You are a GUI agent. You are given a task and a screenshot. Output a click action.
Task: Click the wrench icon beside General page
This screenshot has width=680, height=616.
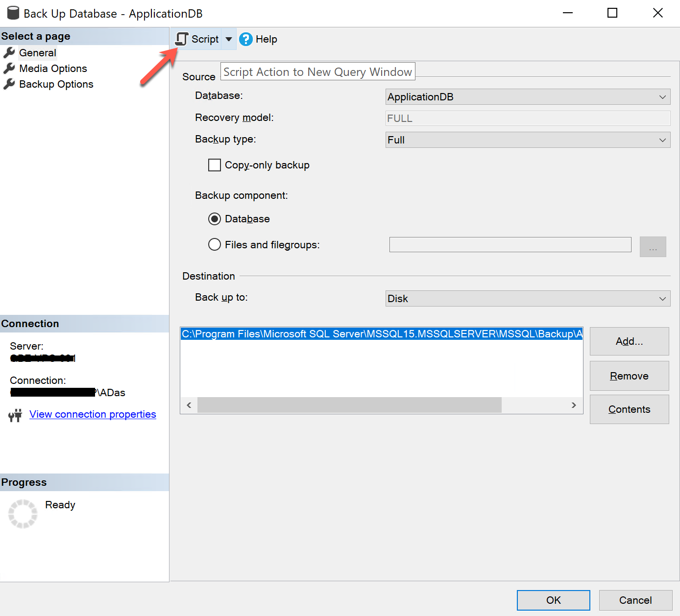[x=9, y=52]
